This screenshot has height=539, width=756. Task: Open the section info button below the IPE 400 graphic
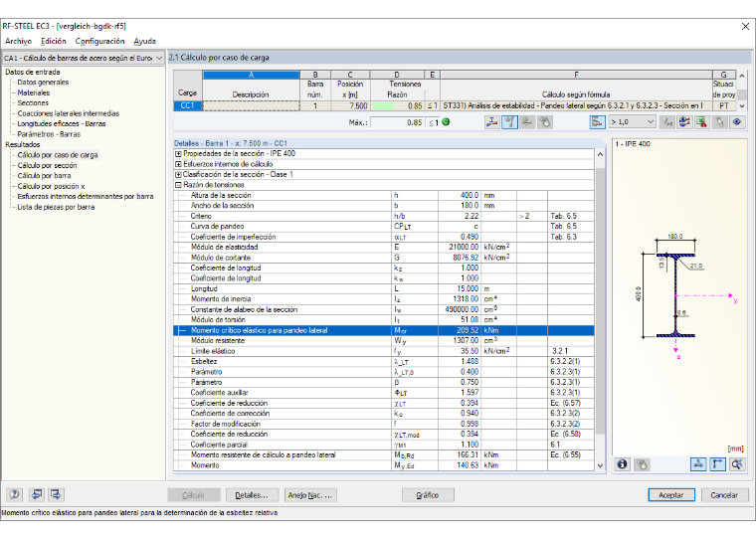coord(622,464)
